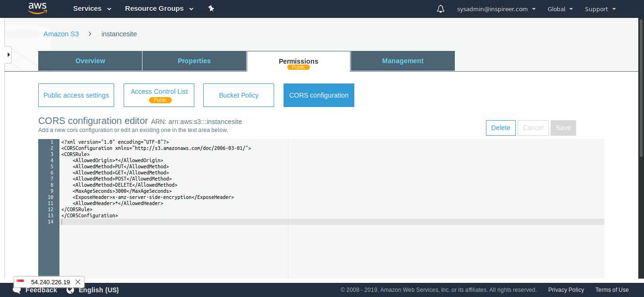
Task: Expand the Resource Groups dropdown
Action: [159, 8]
